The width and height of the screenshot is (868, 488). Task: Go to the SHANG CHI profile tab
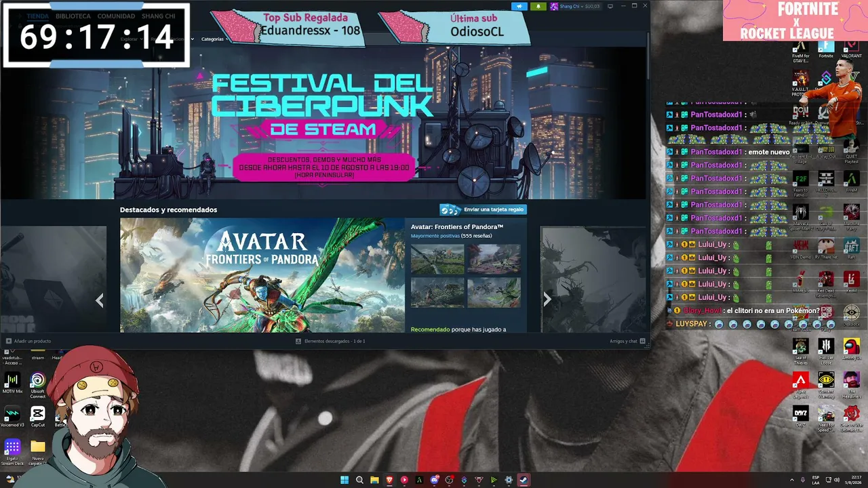[159, 16]
